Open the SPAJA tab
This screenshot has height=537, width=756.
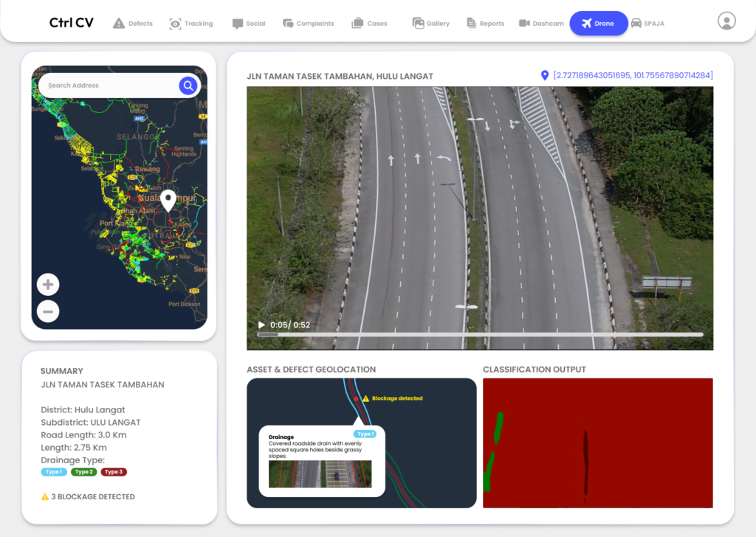(647, 24)
